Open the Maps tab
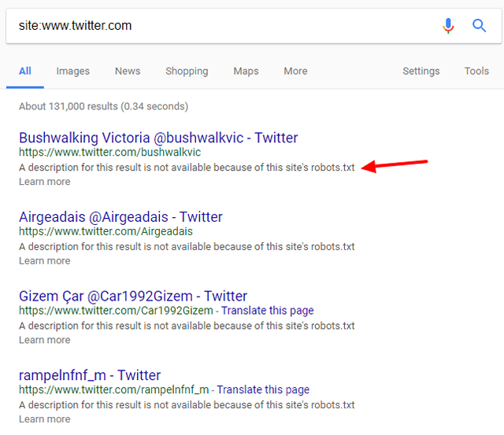Image resolution: width=504 pixels, height=435 pixels. [246, 72]
